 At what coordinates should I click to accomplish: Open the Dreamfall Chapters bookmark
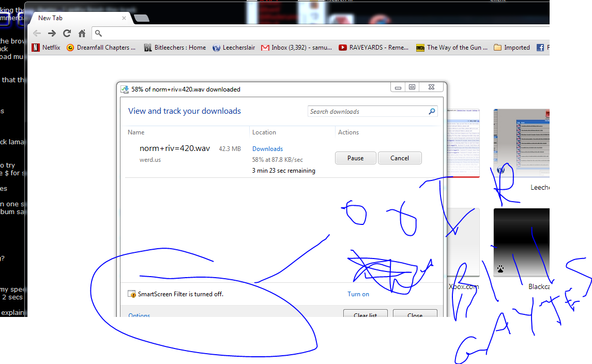[x=101, y=48]
